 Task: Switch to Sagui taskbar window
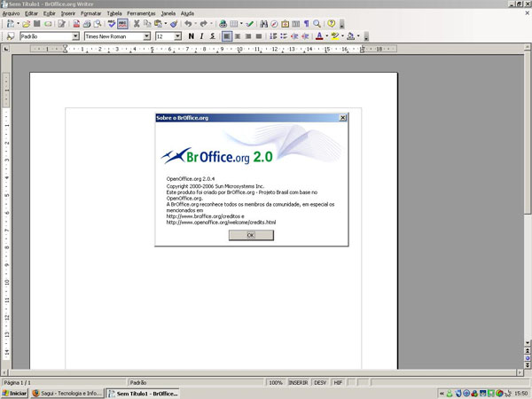click(67, 393)
